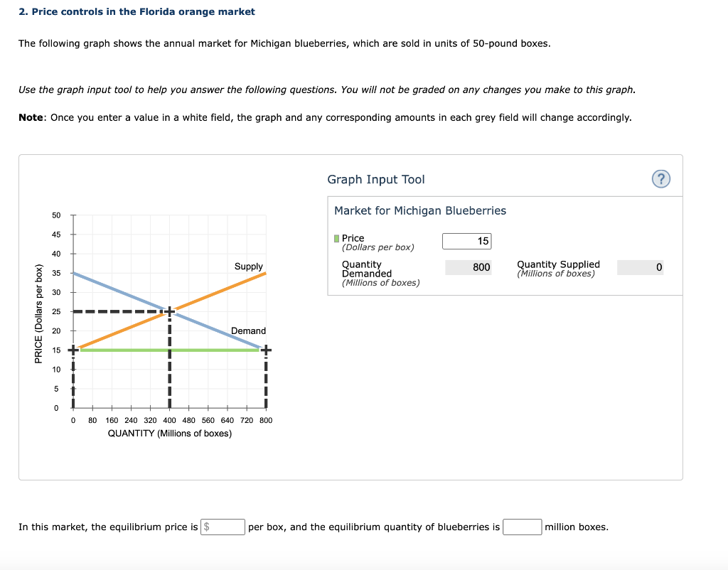
Task: Select the Market for Michigan Blueberries title
Action: [x=420, y=210]
